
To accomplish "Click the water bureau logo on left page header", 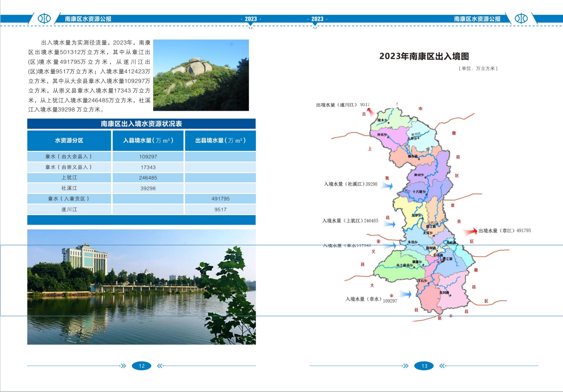I will (44, 18).
